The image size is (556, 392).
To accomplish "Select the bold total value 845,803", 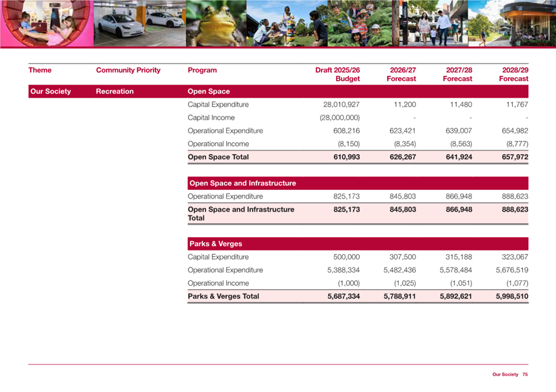I will (403, 209).
